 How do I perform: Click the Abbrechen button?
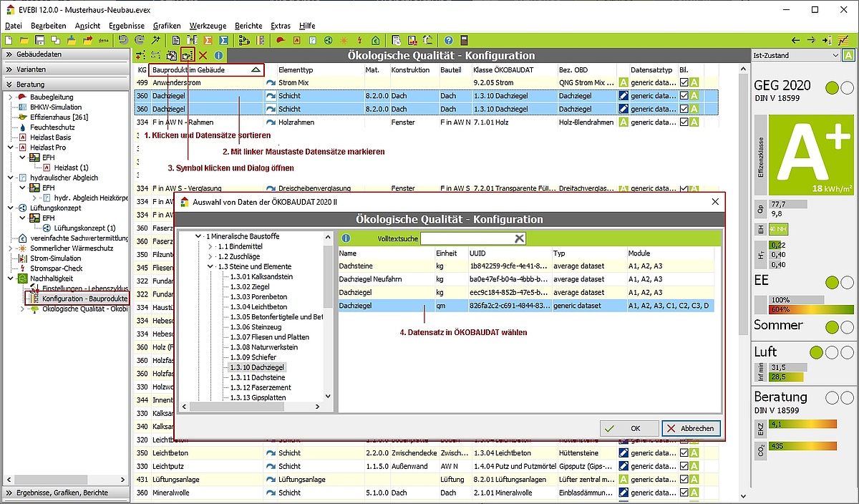pos(691,428)
